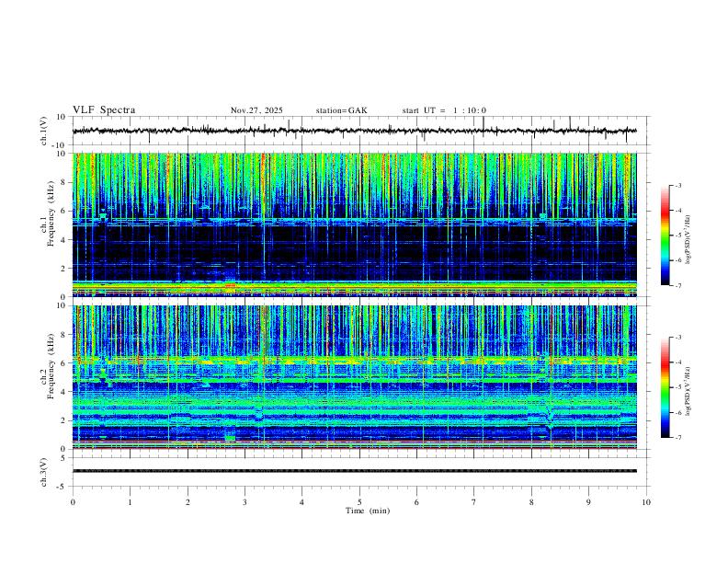The height and width of the screenshot is (563, 728).
Task: Select the "start UT = 1 :10: 0" text
Action: pos(444,110)
